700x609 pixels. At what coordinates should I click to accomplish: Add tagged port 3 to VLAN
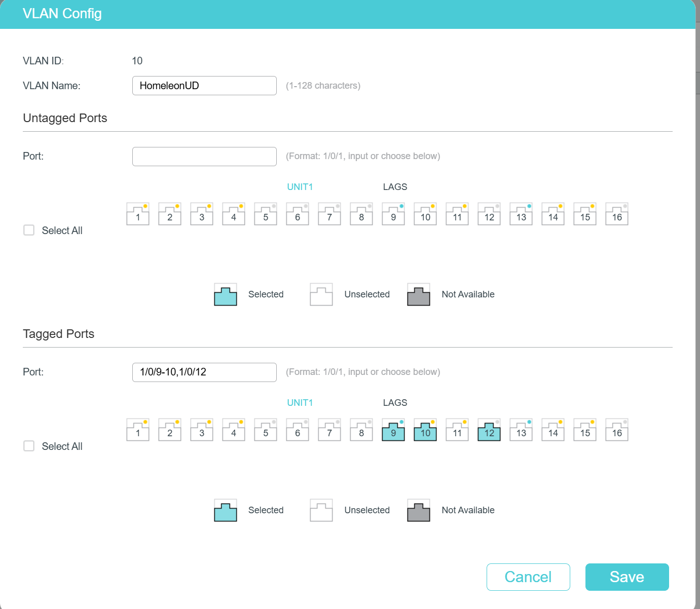point(202,431)
